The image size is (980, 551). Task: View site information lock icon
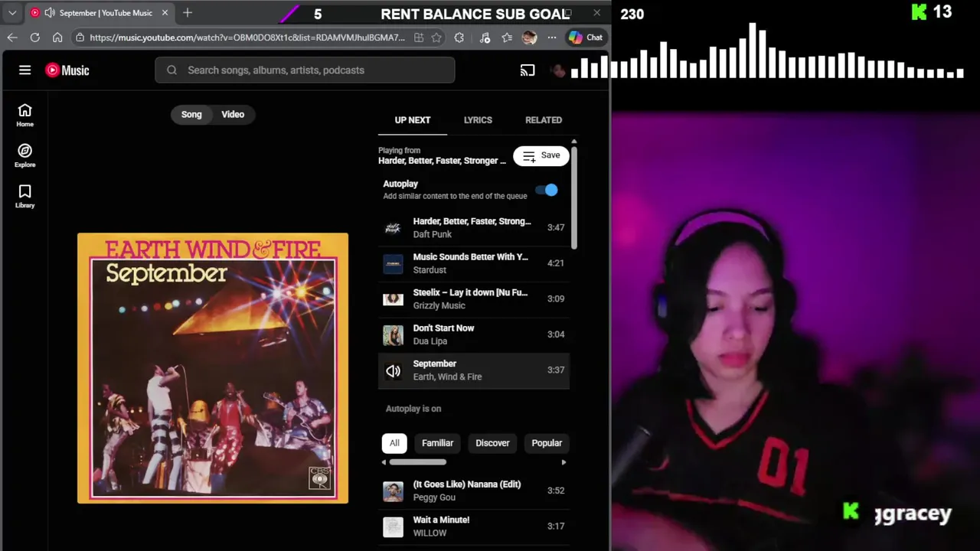pyautogui.click(x=80, y=37)
